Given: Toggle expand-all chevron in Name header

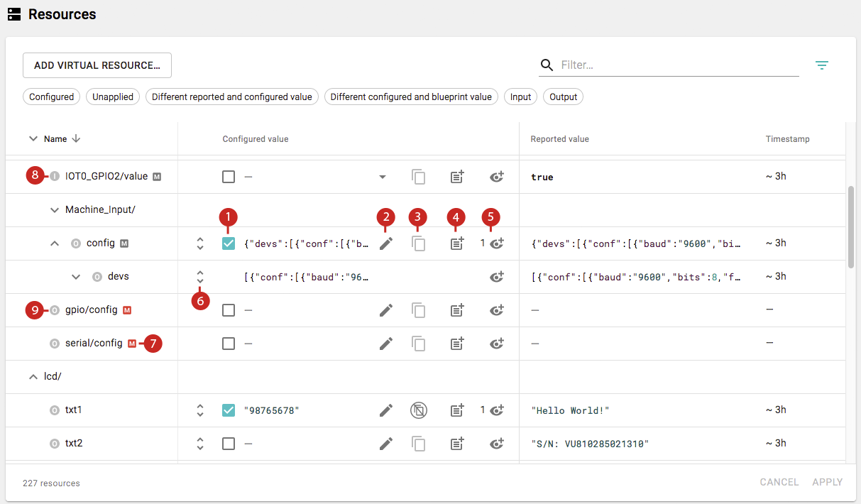Looking at the screenshot, I should [x=33, y=139].
